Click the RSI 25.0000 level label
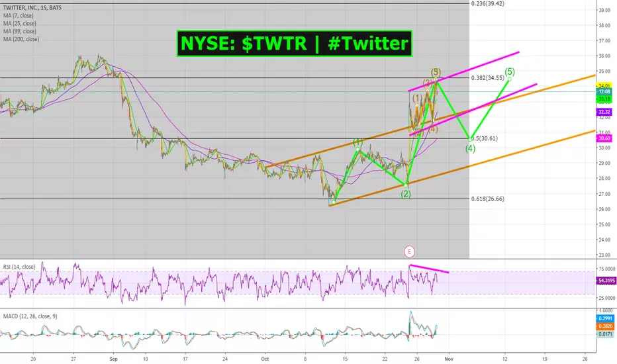The height and width of the screenshot is (364, 617). coord(606,298)
